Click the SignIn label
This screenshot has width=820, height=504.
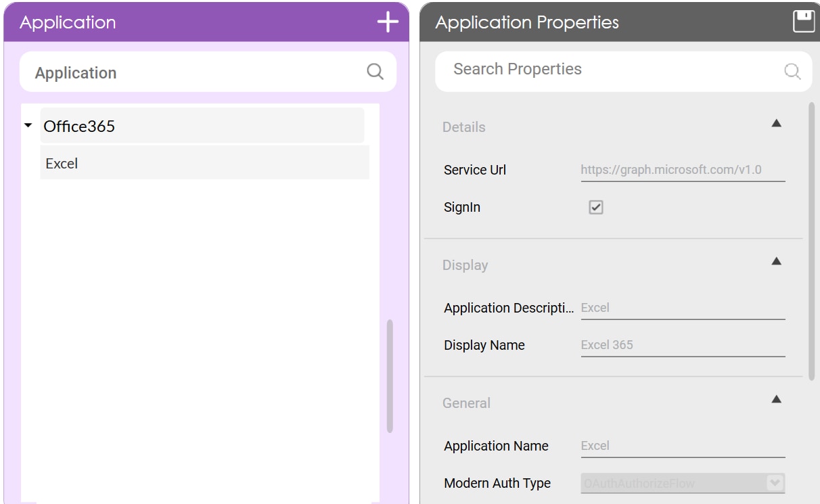(462, 207)
